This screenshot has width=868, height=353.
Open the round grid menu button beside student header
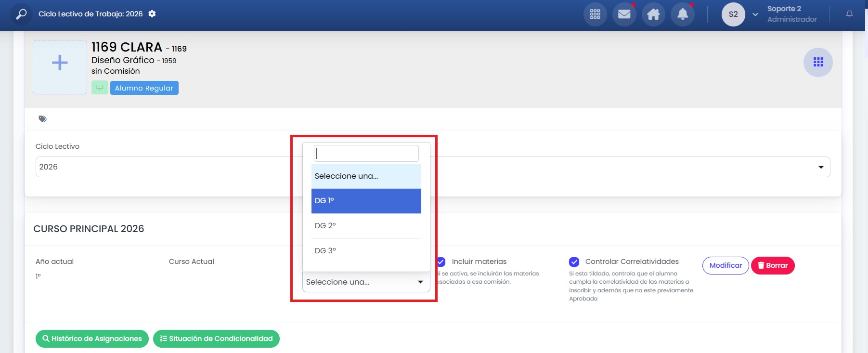(x=818, y=62)
